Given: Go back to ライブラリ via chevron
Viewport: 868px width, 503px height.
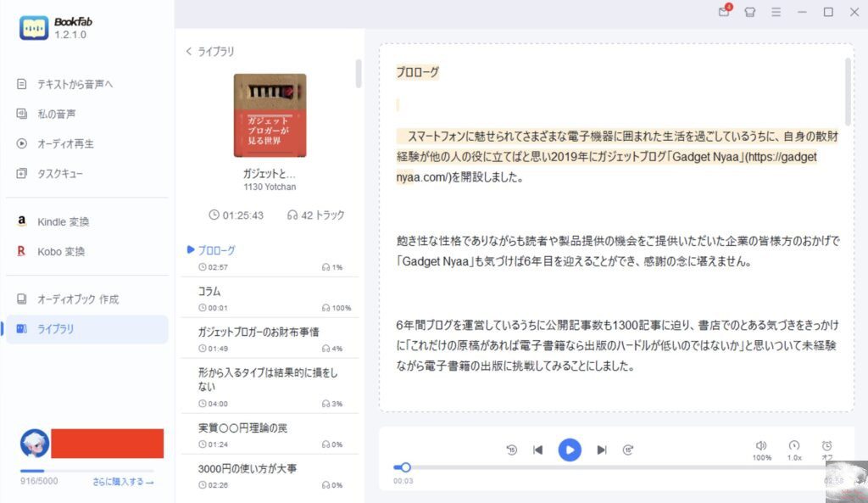Looking at the screenshot, I should [210, 52].
